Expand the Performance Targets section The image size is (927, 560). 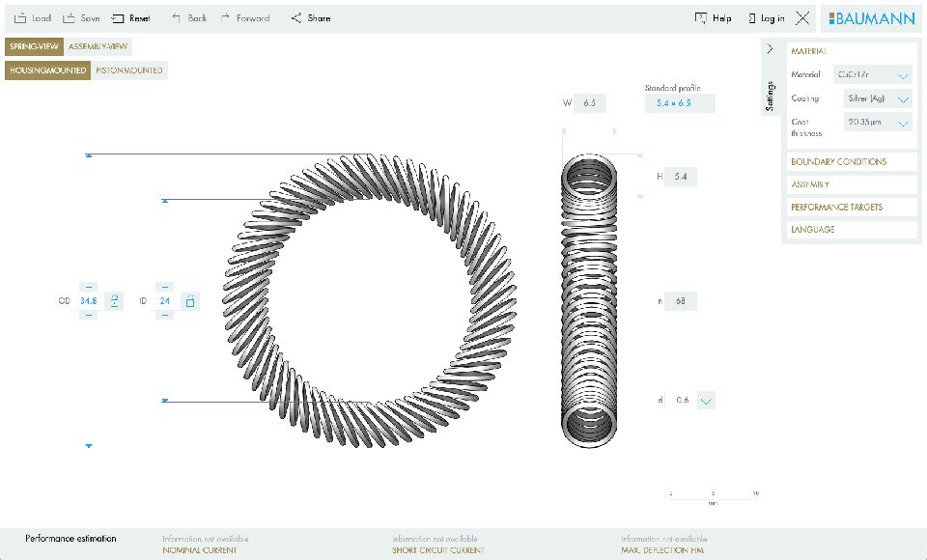[x=852, y=207]
